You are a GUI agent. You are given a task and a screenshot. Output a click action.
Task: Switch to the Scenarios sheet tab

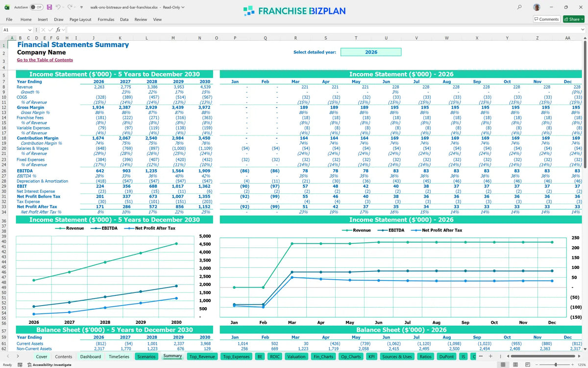coord(147,357)
